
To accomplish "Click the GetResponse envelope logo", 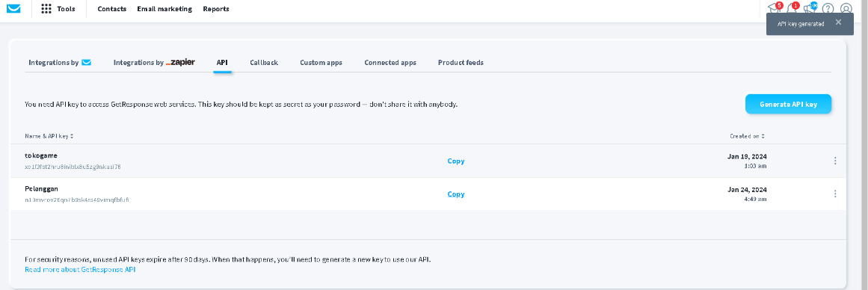I will coord(14,9).
